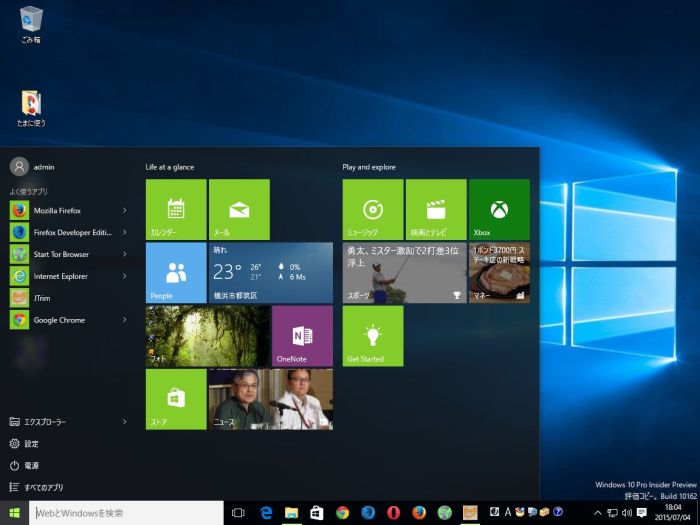Open the OneNote tile

point(301,336)
